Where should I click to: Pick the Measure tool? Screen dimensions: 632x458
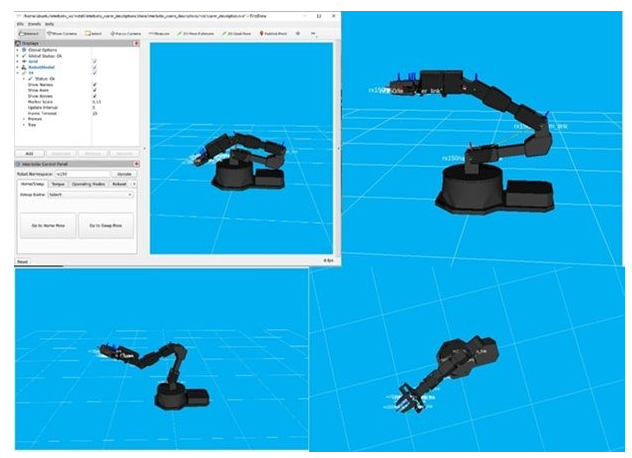point(159,33)
